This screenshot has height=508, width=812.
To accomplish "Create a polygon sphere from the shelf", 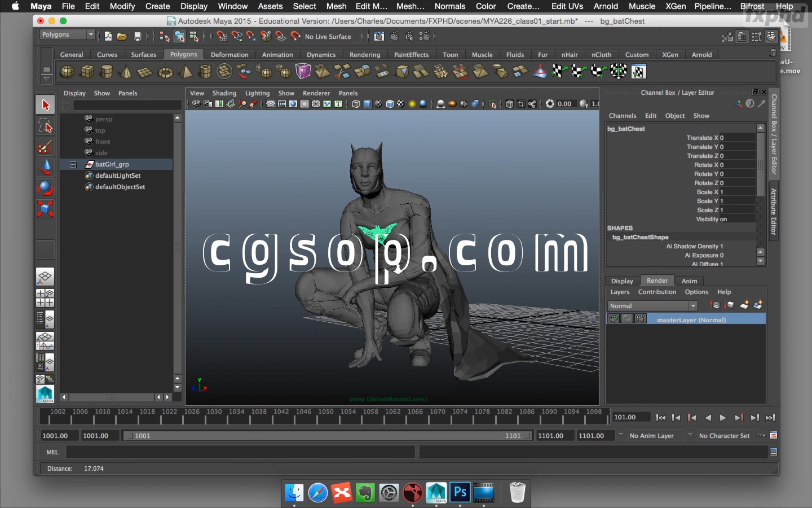I will tap(67, 72).
